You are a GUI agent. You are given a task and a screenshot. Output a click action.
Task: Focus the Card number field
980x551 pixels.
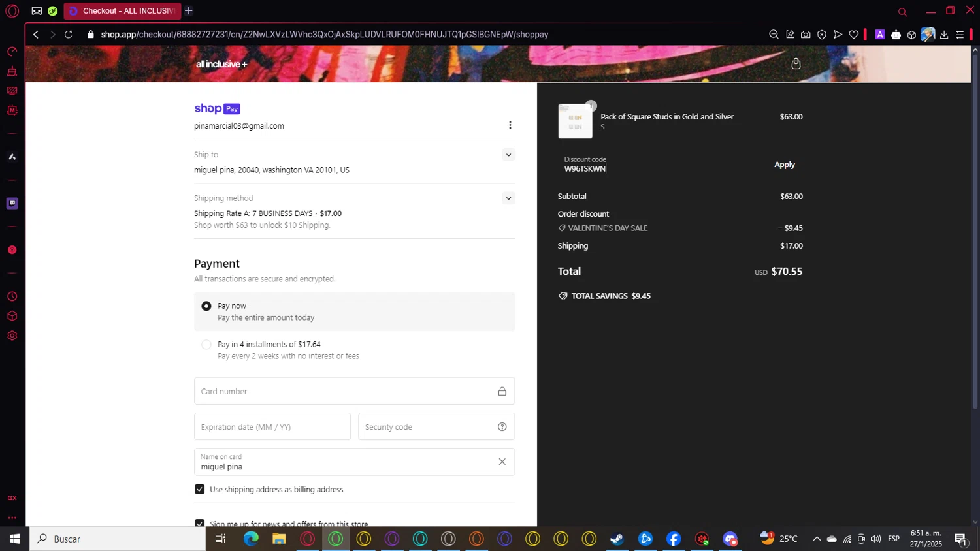click(x=354, y=391)
